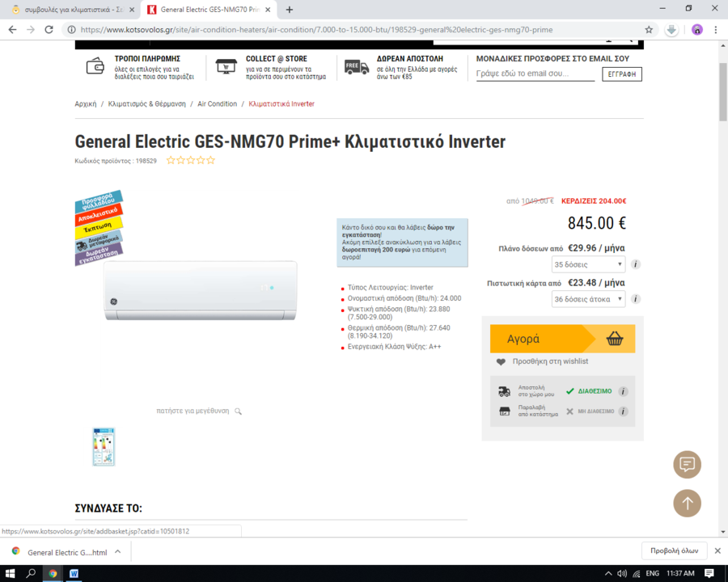Image resolution: width=728 pixels, height=582 pixels.
Task: Show hidden system tray icons
Action: pos(608,574)
